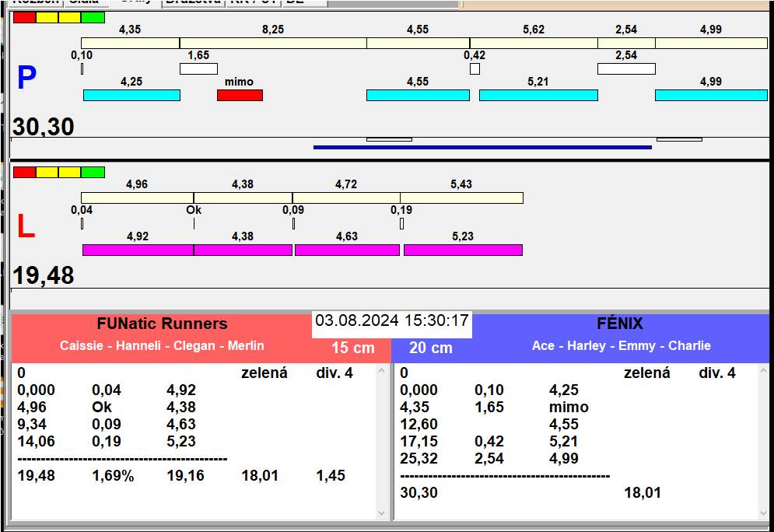Click the FÉNIX team name
The height and width of the screenshot is (532, 774).
(620, 324)
